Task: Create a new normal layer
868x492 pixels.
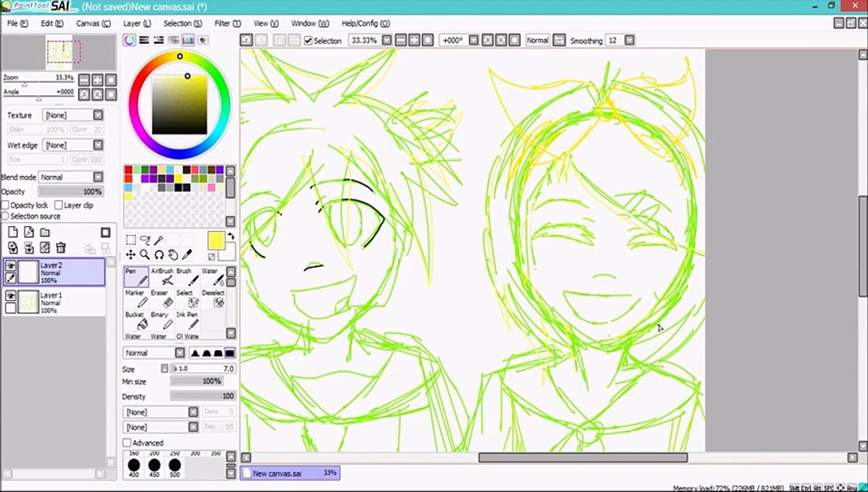Action: 13,232
